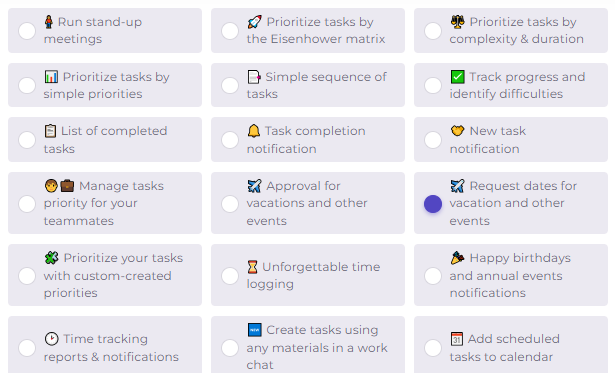The image size is (615, 373).
Task: Click the clipboard icon for List of completed tasks
Action: (x=50, y=131)
